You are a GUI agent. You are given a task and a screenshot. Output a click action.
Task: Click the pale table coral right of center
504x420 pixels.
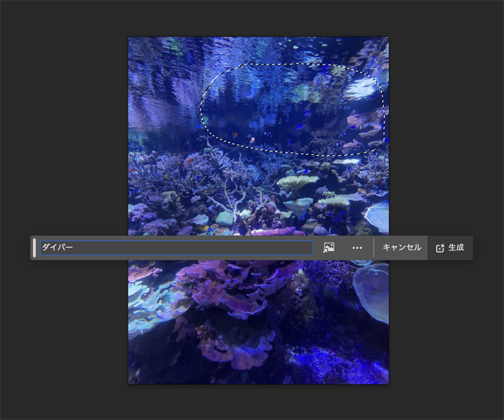point(298,182)
